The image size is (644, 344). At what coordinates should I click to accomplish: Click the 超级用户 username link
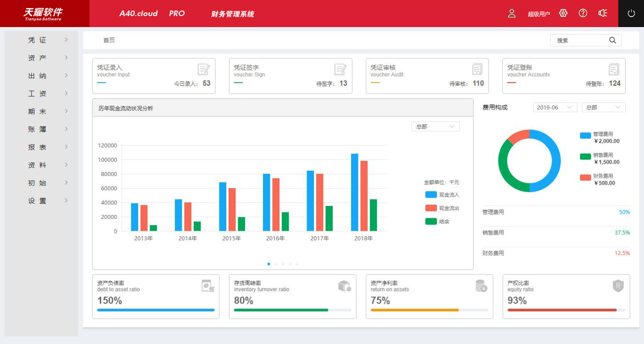point(538,14)
